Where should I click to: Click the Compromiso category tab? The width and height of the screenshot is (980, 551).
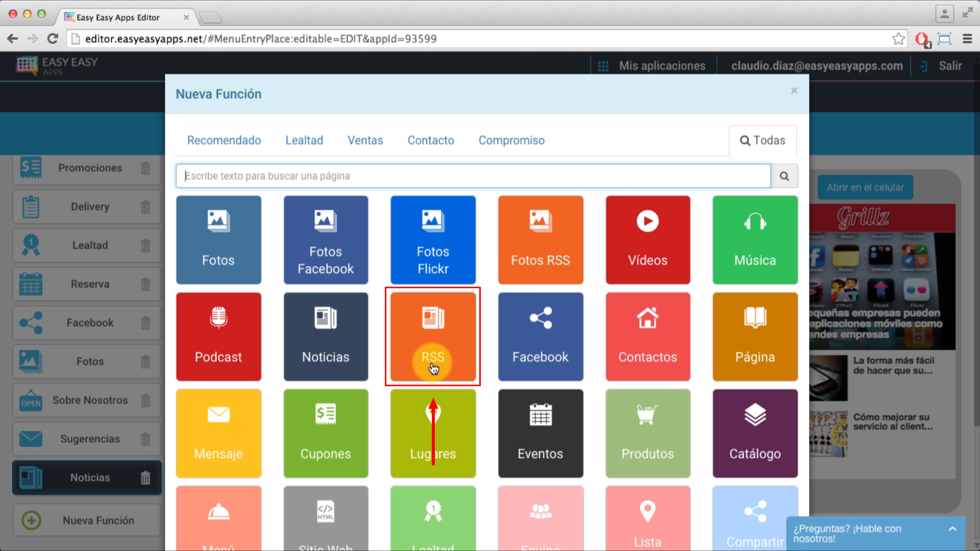pyautogui.click(x=511, y=140)
